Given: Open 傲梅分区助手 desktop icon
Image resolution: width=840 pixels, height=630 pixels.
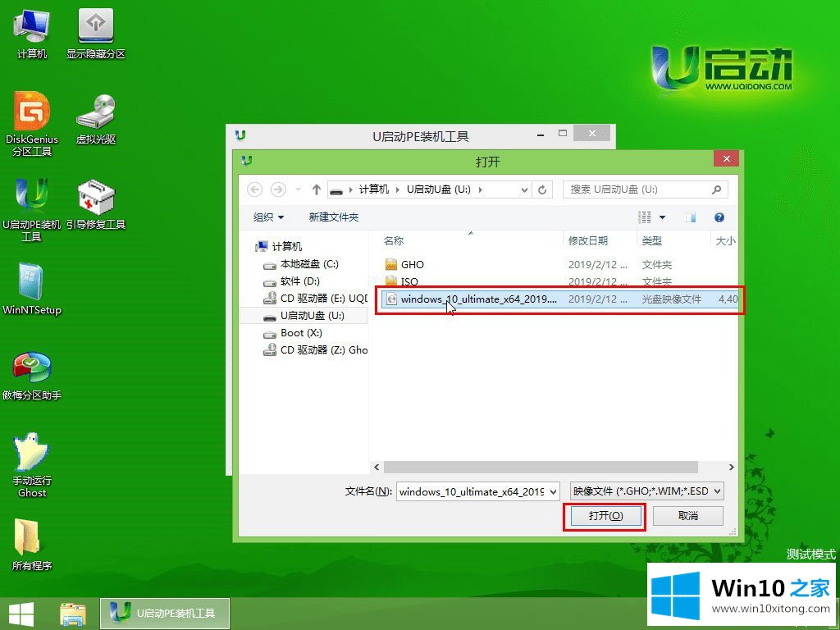Looking at the screenshot, I should (x=32, y=375).
